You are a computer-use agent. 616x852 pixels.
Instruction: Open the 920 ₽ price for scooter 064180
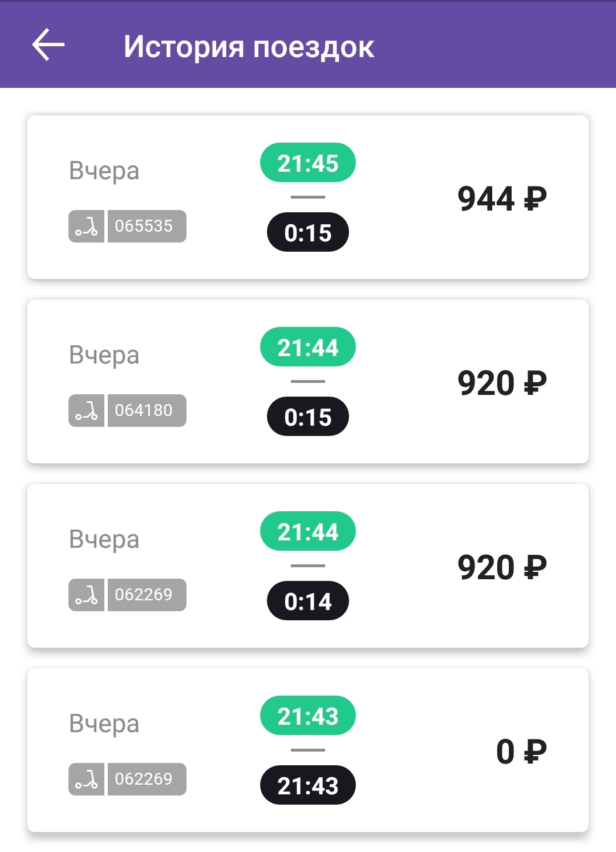point(502,383)
